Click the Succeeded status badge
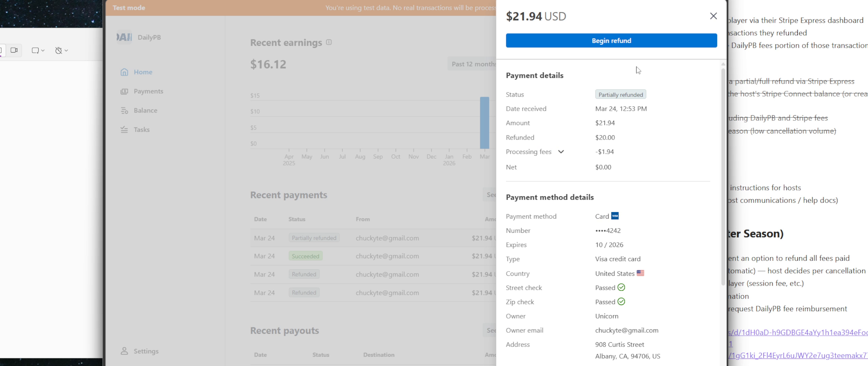The height and width of the screenshot is (366, 868). click(x=305, y=256)
